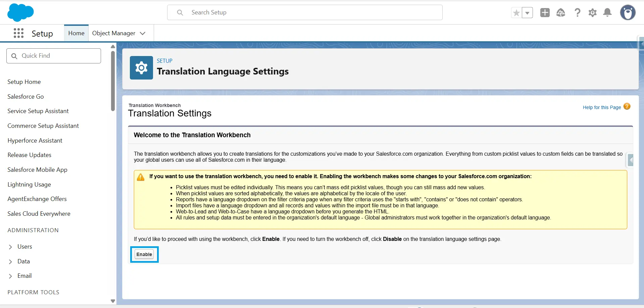Click the Enable button
The width and height of the screenshot is (644, 308).
click(144, 254)
